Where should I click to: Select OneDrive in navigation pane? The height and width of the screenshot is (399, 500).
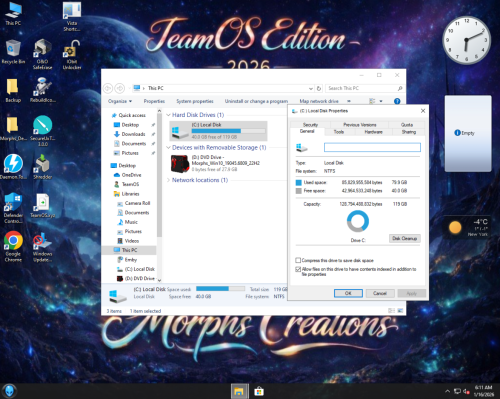tap(131, 175)
